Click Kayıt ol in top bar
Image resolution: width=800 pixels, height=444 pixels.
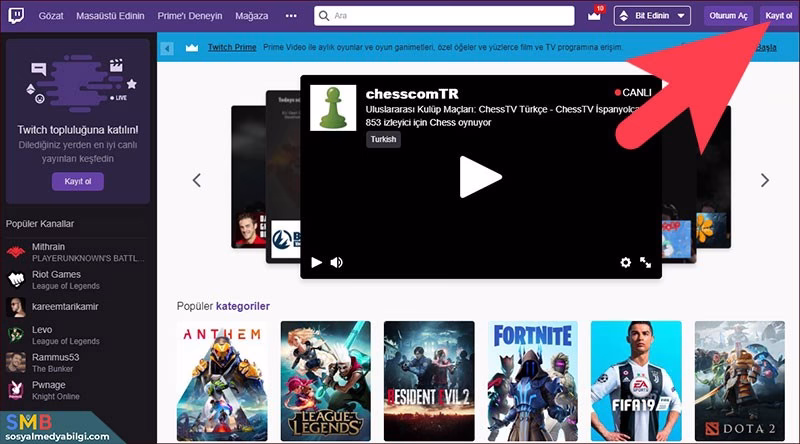[779, 16]
